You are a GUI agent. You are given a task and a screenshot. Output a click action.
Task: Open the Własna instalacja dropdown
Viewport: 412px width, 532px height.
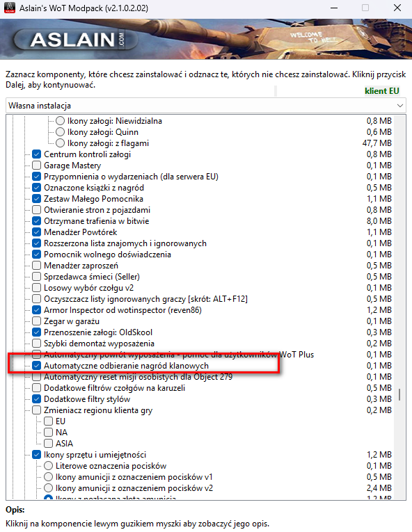[206, 106]
